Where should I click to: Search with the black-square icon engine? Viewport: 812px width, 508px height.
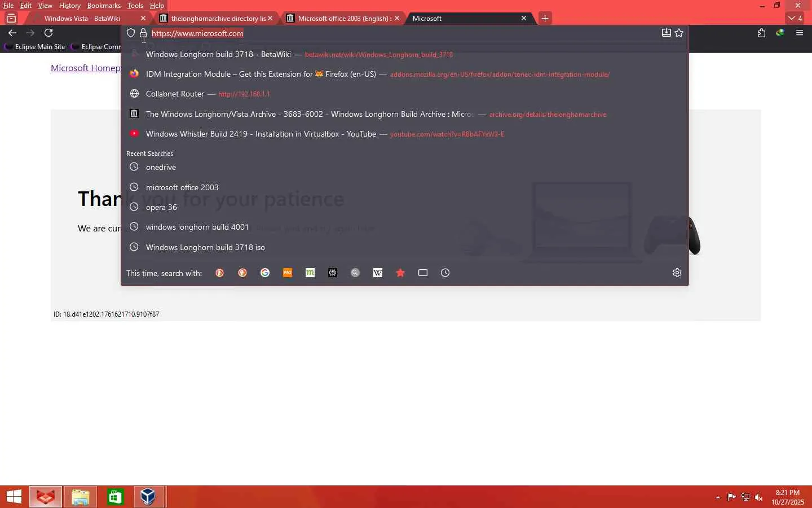pyautogui.click(x=333, y=273)
